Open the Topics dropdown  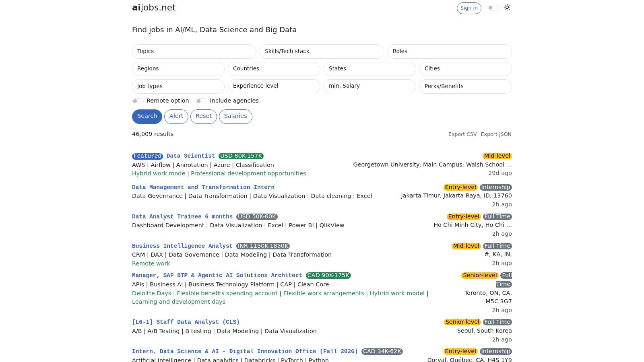click(x=194, y=51)
